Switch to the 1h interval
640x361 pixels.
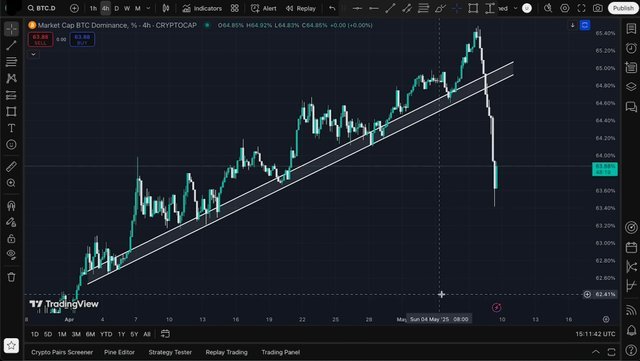click(93, 8)
